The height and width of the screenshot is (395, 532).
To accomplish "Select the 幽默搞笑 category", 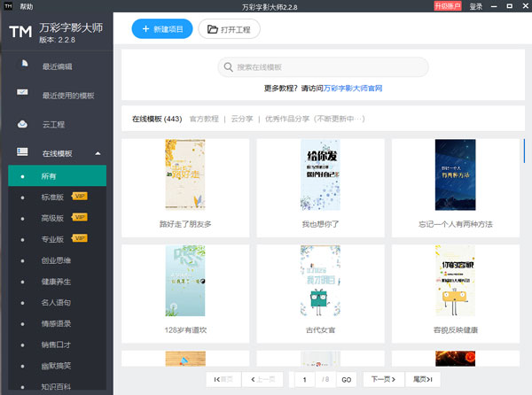I will (x=57, y=366).
